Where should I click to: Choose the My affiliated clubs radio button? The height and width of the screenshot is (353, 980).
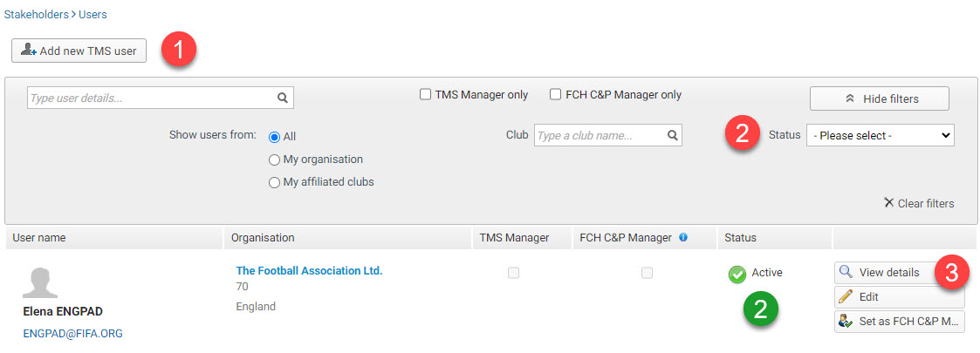pyautogui.click(x=274, y=182)
